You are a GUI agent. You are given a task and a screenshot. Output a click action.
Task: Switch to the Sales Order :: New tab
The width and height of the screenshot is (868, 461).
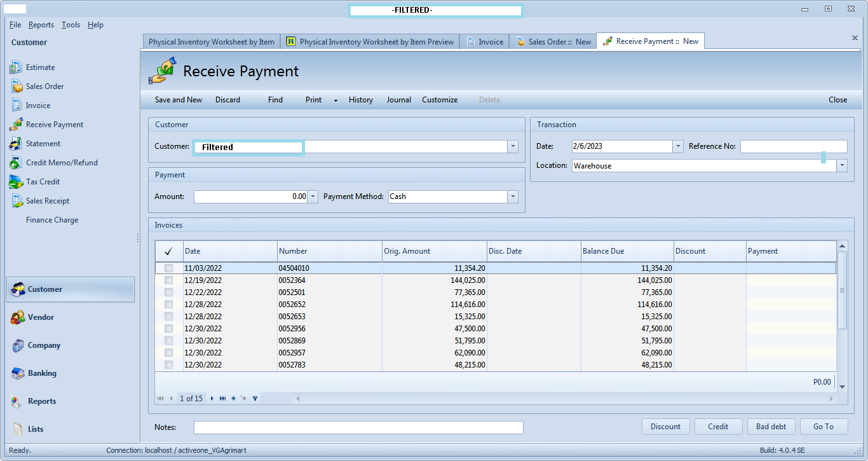pos(553,42)
